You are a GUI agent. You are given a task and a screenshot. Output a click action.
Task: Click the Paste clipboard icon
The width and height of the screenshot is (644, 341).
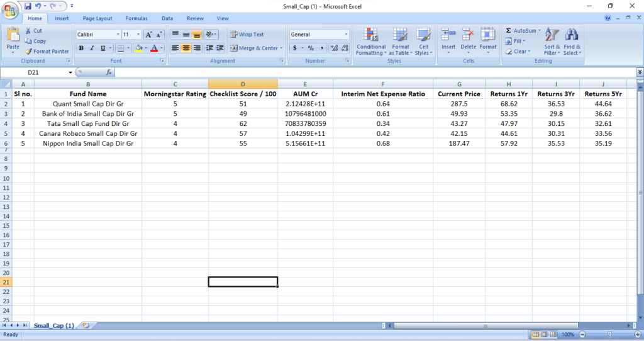[x=13, y=36]
